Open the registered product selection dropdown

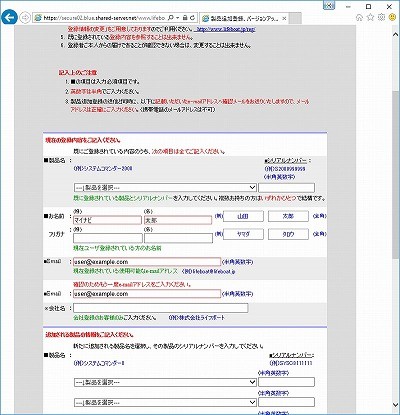(165, 188)
